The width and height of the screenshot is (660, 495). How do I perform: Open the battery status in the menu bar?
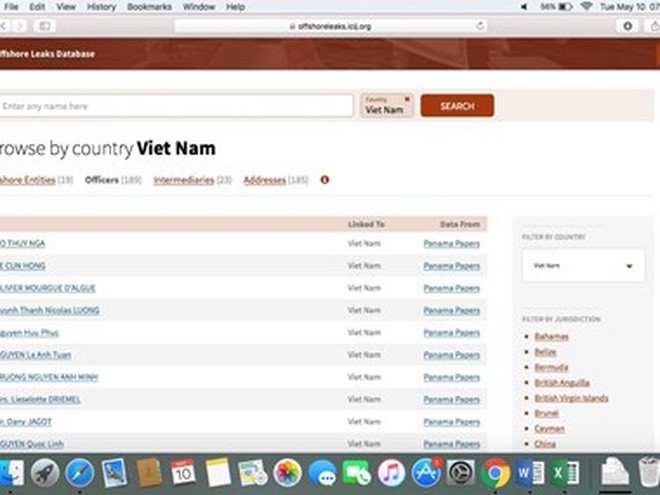[x=556, y=7]
